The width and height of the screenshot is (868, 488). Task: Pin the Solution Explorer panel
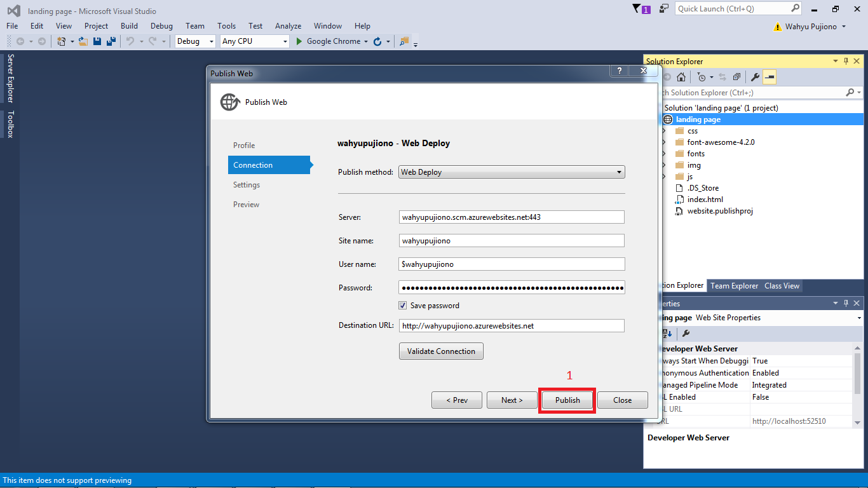(x=846, y=61)
